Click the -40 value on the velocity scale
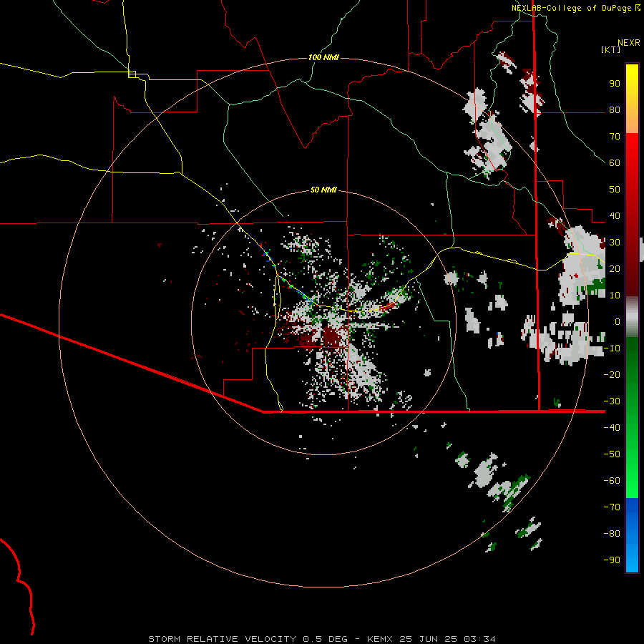 pos(612,428)
